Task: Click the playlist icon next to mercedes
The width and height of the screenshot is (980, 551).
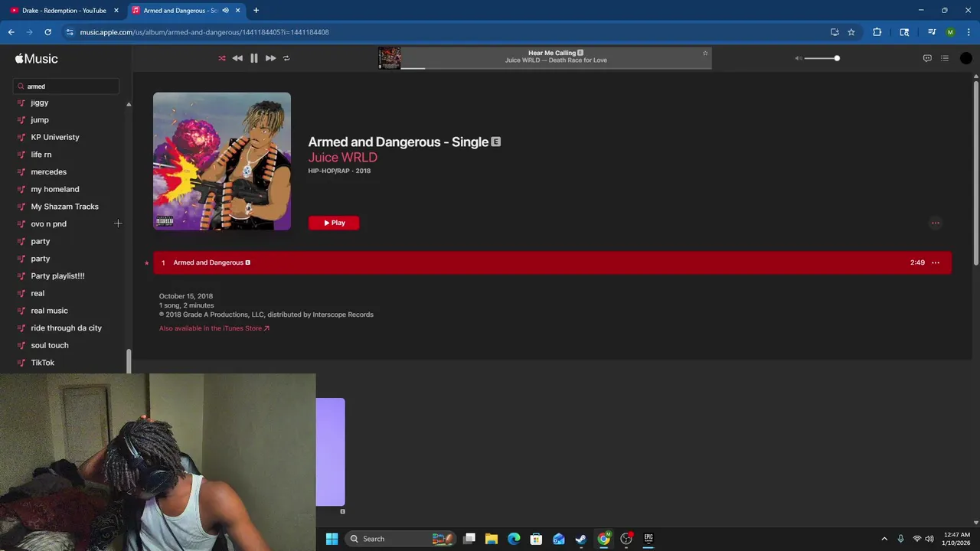Action: [21, 172]
